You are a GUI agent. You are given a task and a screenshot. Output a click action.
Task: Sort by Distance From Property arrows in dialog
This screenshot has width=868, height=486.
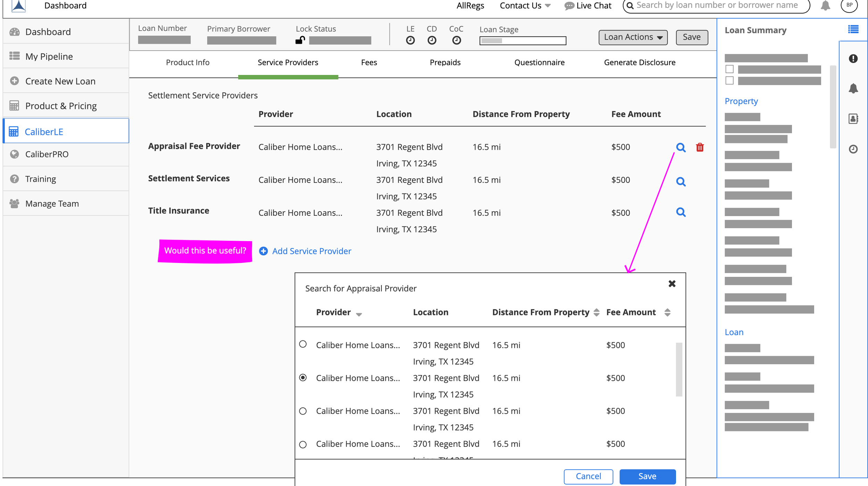pos(596,312)
